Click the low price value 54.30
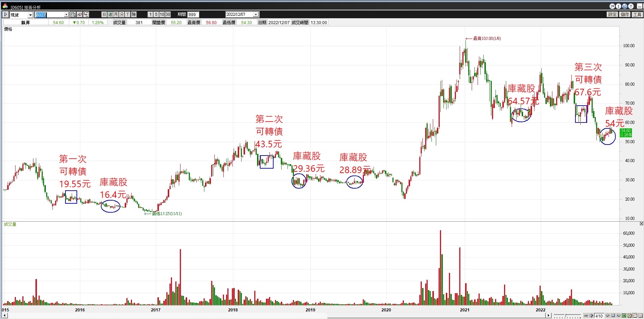Image resolution: width=644 pixels, height=319 pixels. [x=246, y=22]
